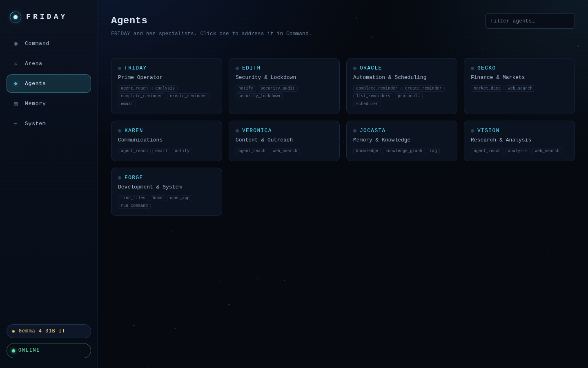588x368 pixels.
Task: Click the protocols tag
Action: click(409, 96)
